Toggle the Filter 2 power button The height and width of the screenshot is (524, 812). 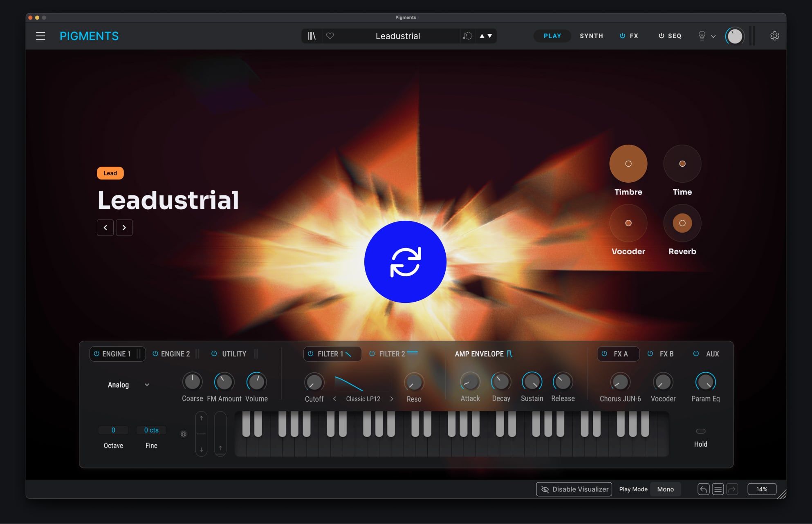coord(372,354)
